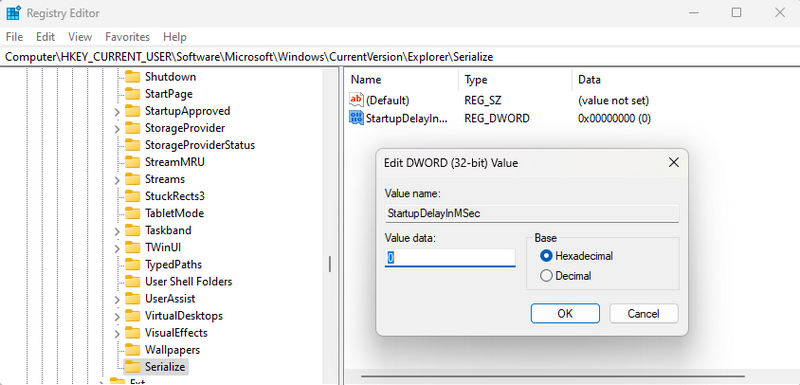
Task: Click the StorageProviderStatus folder icon
Action: click(x=133, y=145)
